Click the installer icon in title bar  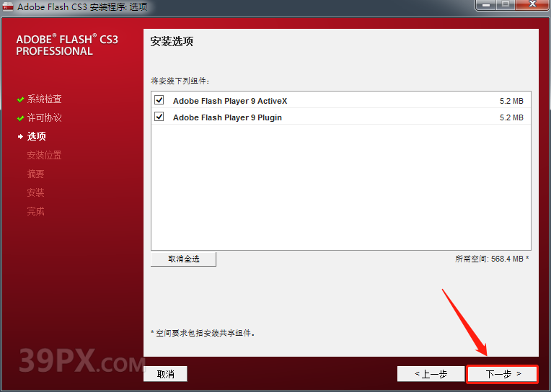tap(7, 6)
